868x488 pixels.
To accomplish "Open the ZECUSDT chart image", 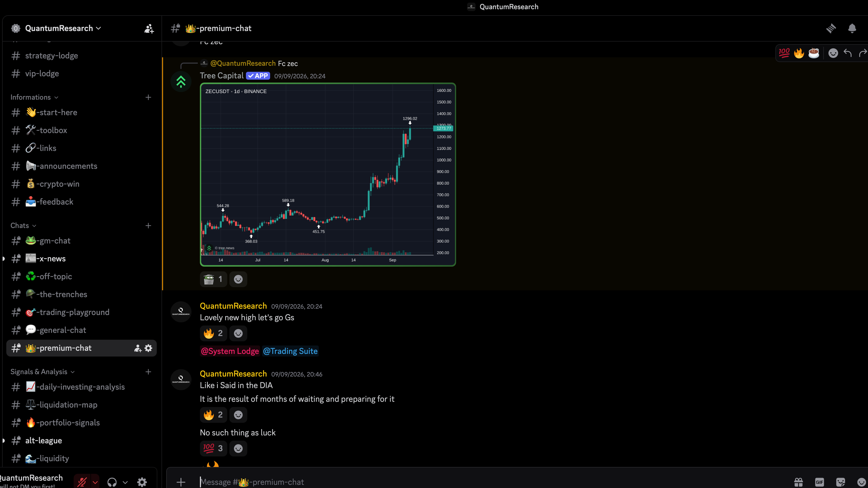I will [328, 174].
